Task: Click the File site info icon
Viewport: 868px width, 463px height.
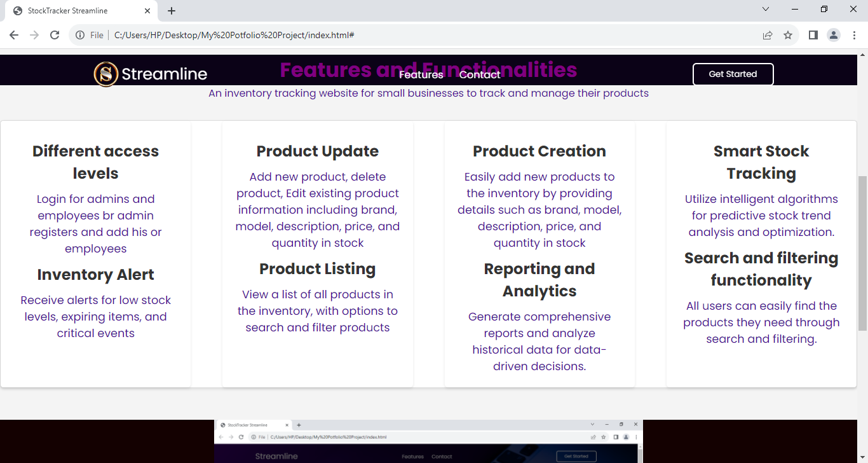Action: click(x=80, y=35)
